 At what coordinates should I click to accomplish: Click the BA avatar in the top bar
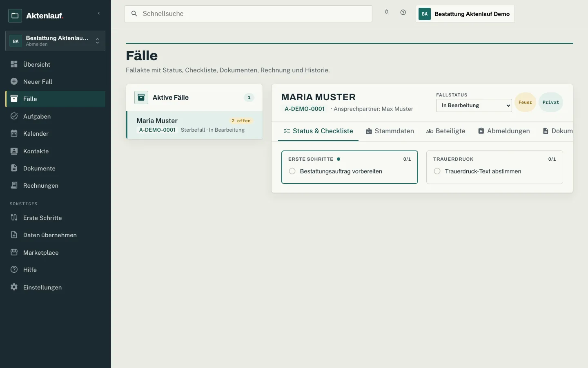pos(425,14)
